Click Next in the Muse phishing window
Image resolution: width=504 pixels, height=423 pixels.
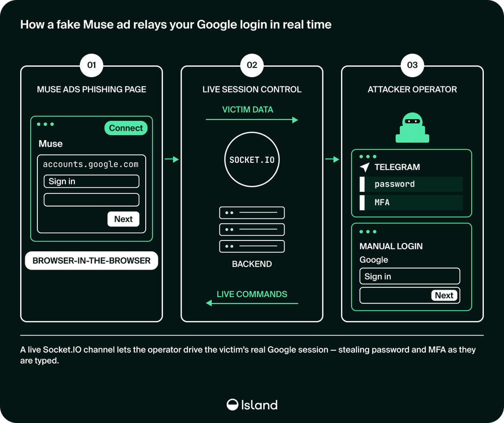[x=124, y=219]
